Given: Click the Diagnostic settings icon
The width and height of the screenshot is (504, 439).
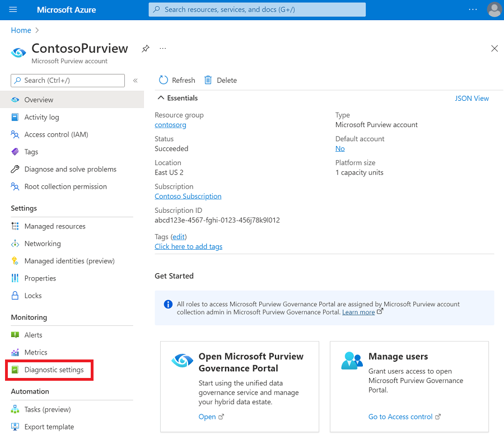Looking at the screenshot, I should coord(15,370).
